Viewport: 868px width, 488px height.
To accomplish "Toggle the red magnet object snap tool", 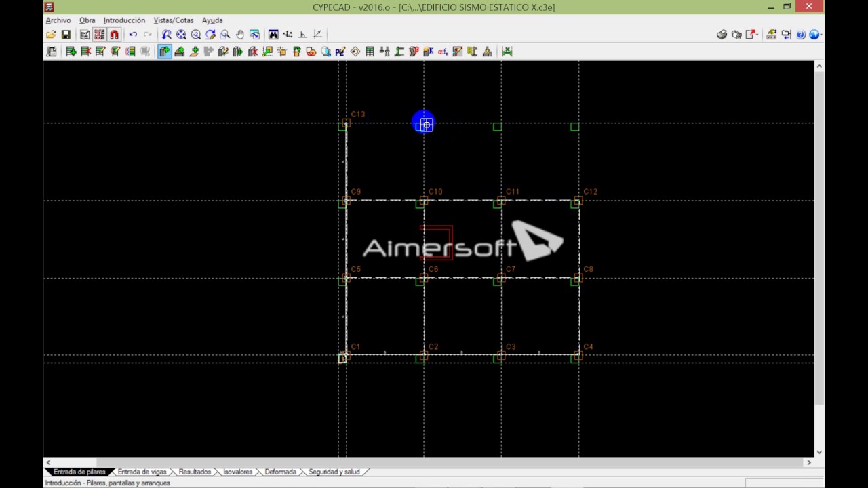I will point(114,35).
